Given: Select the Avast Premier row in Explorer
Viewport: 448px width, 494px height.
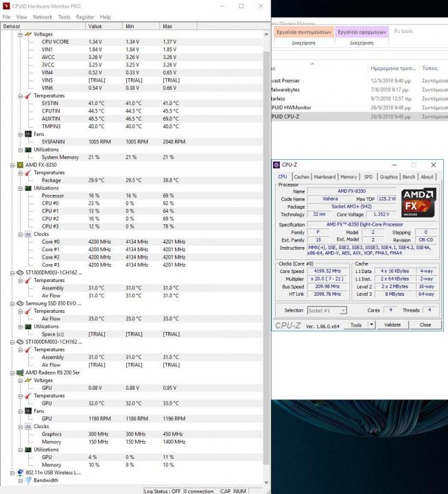Looking at the screenshot, I should [x=359, y=81].
